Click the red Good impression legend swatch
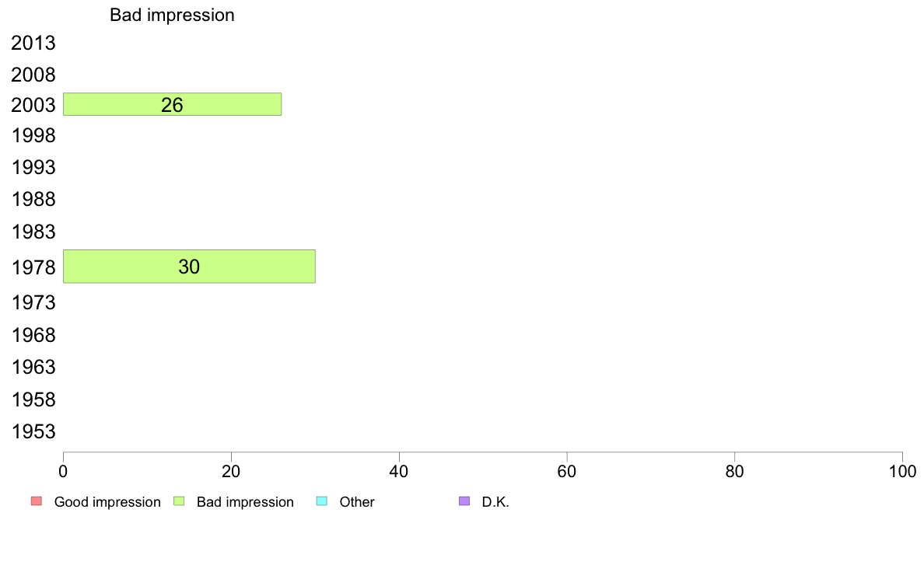 (x=36, y=501)
